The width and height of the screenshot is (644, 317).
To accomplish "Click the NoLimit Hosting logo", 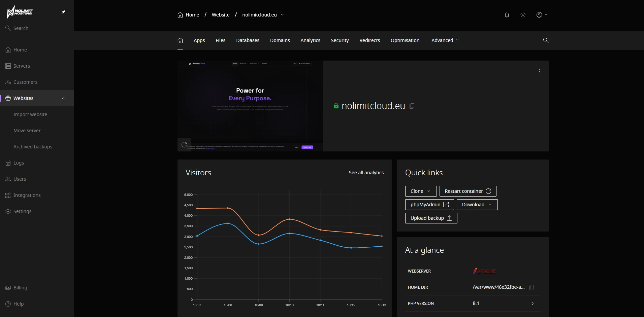I will coord(20,12).
